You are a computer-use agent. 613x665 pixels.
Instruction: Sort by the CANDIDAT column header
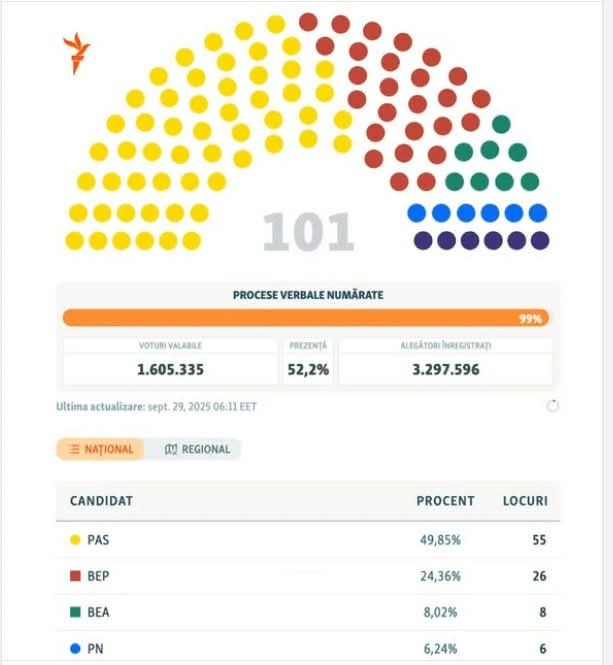(x=101, y=500)
